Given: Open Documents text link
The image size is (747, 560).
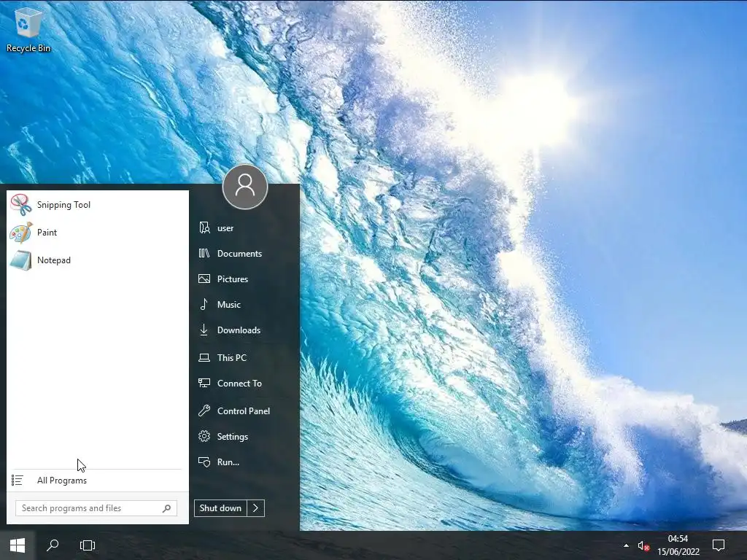Looking at the screenshot, I should pos(239,253).
